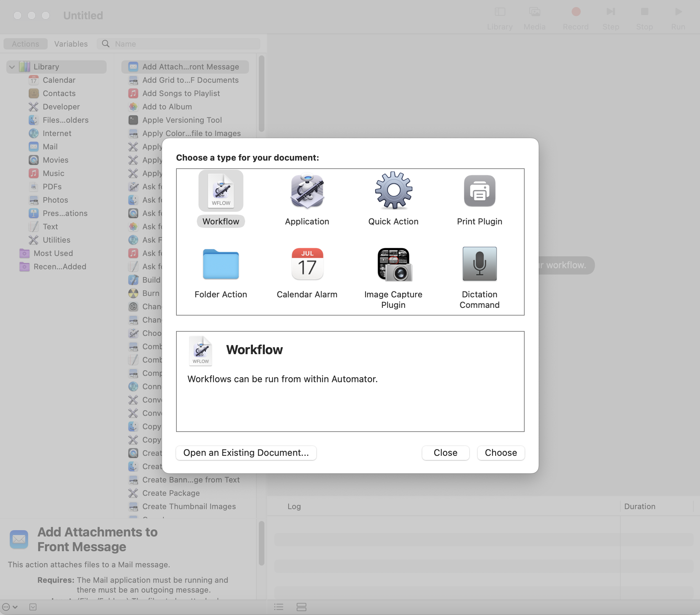Select the Folder Action folder icon
700x615 pixels.
click(x=221, y=264)
